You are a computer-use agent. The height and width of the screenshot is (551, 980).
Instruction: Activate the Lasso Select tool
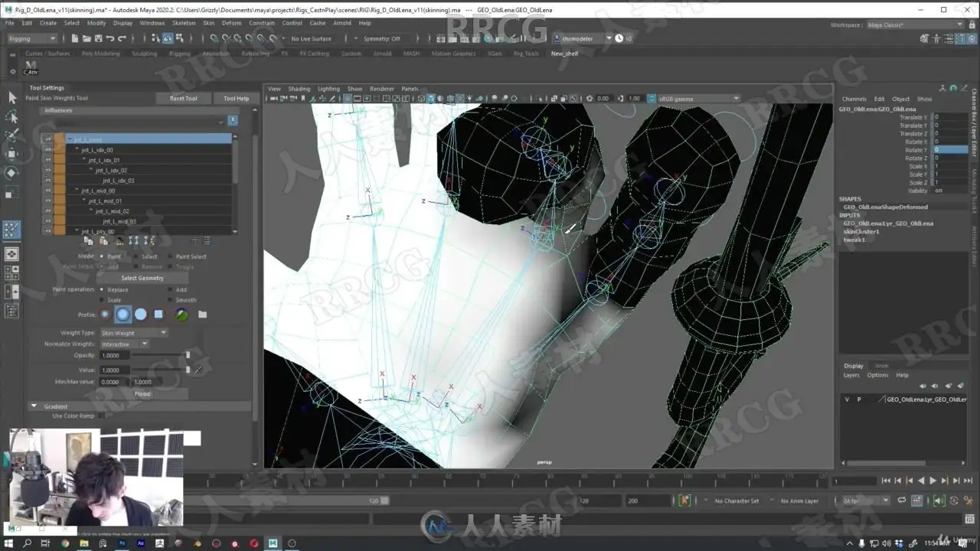(11, 117)
